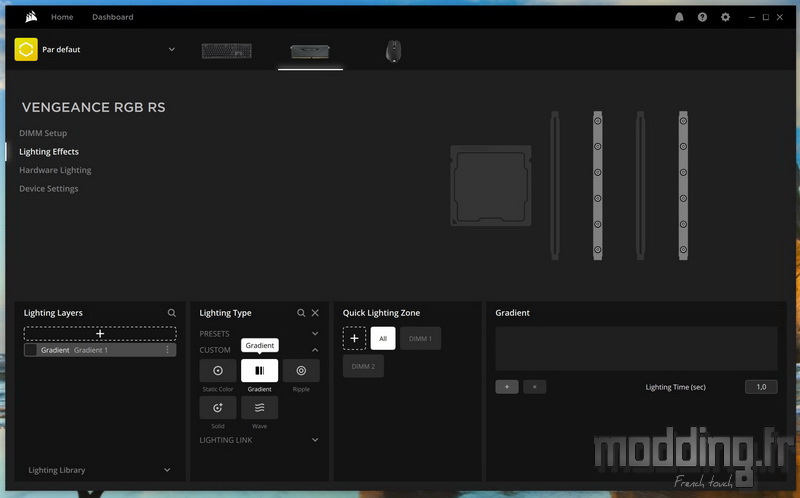The width and height of the screenshot is (800, 498).
Task: Open the notifications bell
Action: coord(679,17)
